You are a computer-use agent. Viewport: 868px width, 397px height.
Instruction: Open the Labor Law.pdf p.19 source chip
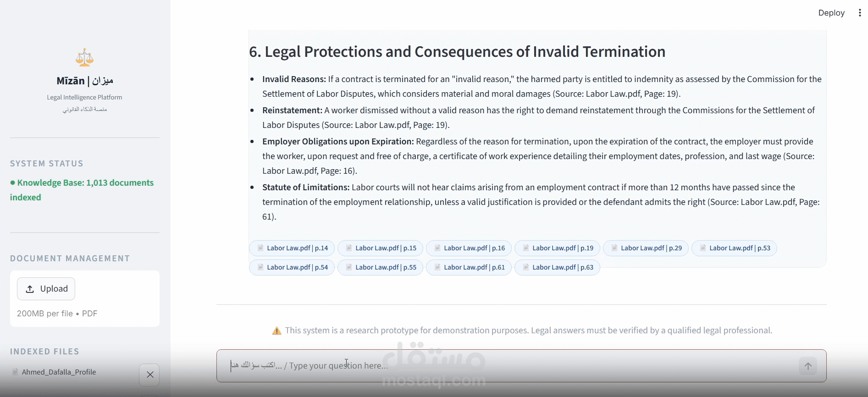coord(557,248)
